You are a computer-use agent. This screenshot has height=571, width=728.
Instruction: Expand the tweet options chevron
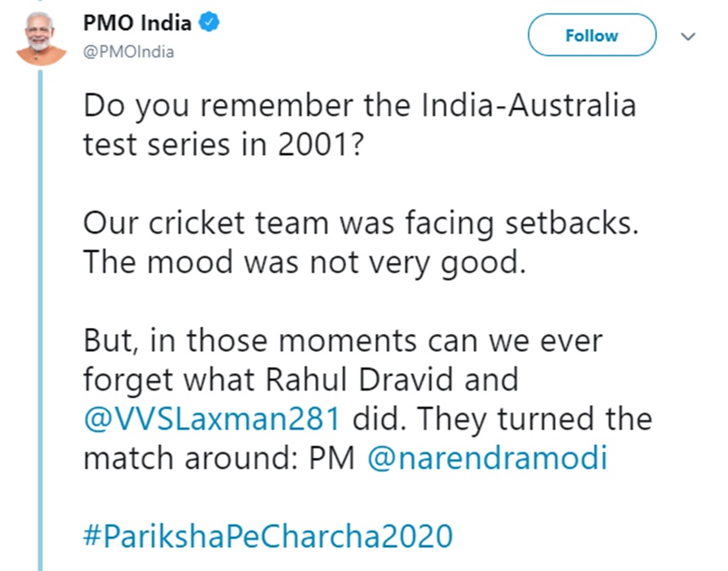point(688,37)
